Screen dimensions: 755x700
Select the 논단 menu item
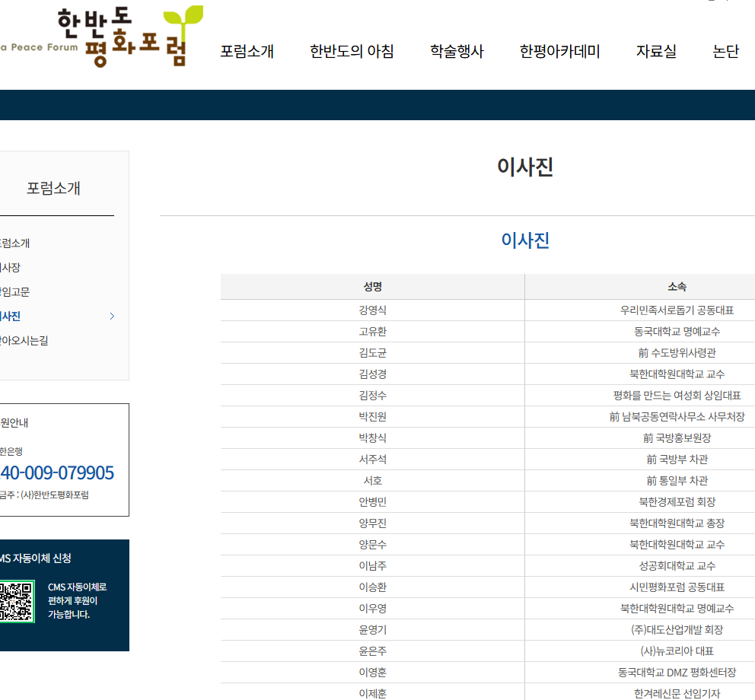pyautogui.click(x=725, y=52)
